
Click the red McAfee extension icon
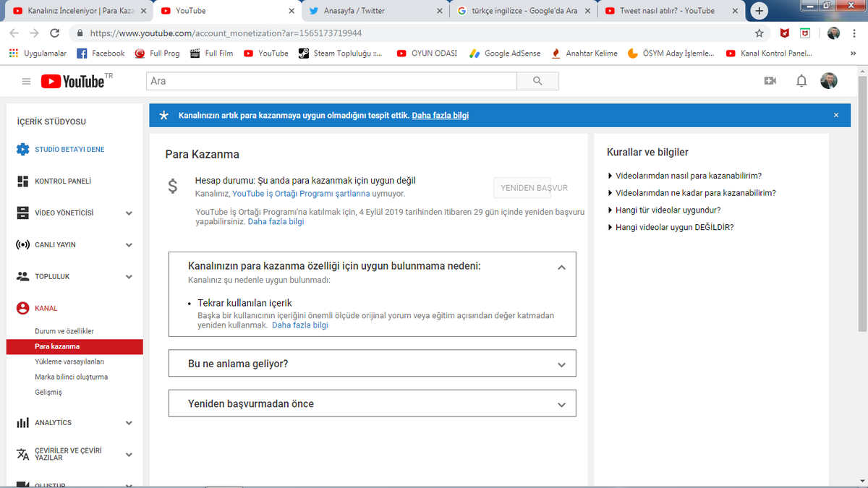pos(784,33)
